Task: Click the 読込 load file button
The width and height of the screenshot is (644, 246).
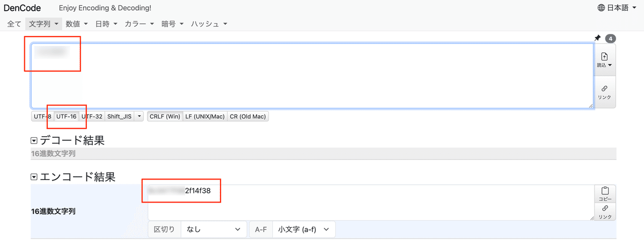Action: point(605,59)
